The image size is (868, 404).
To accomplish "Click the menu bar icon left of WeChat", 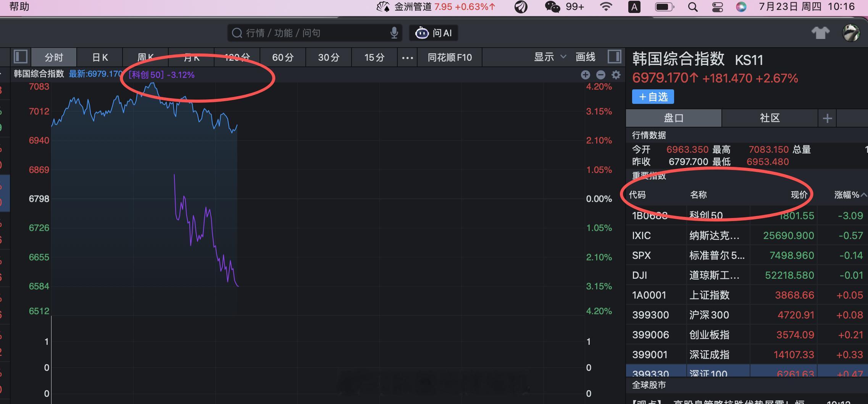I will (521, 7).
